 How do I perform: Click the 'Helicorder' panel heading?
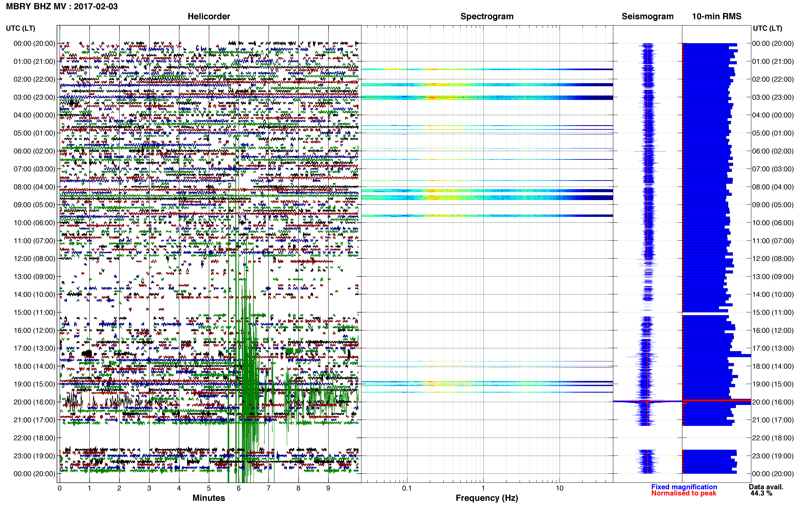pos(208,16)
